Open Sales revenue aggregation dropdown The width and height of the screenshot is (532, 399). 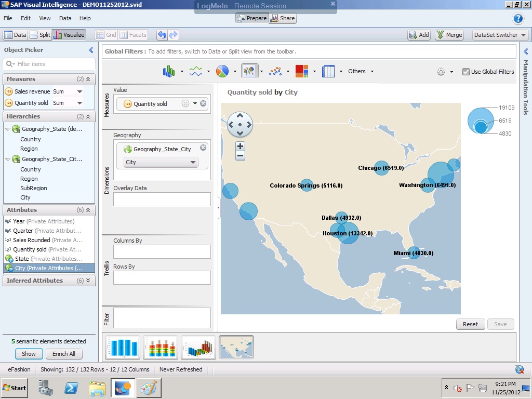pyautogui.click(x=79, y=91)
